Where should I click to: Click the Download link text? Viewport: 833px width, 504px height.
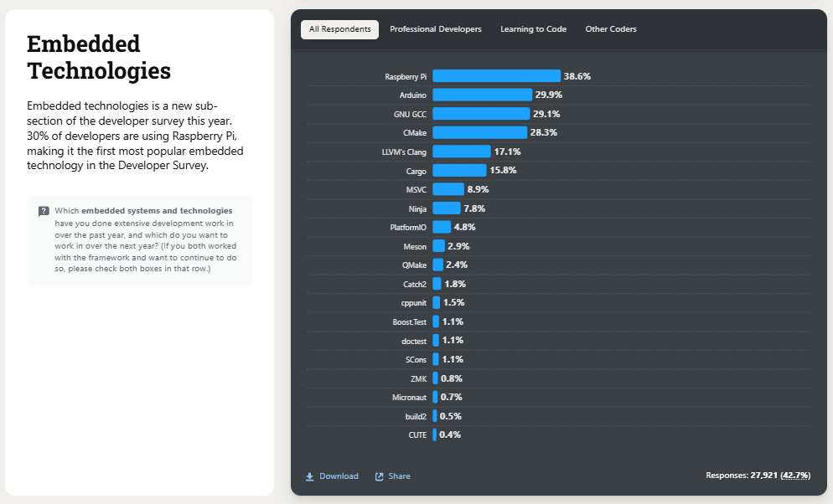[339, 476]
